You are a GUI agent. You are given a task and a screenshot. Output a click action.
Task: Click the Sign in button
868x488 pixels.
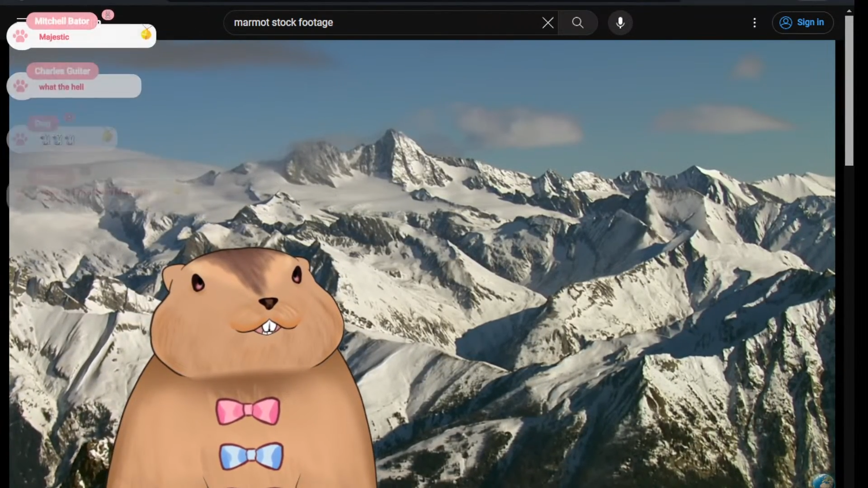pos(802,23)
